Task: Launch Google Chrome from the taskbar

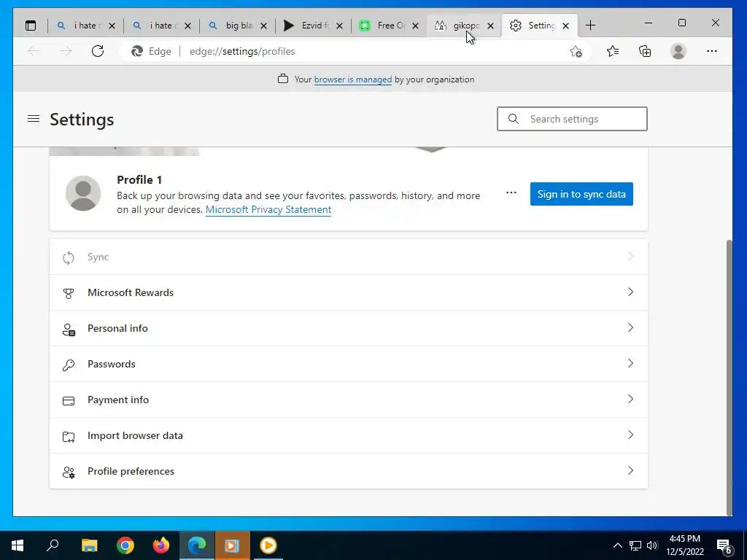Action: pyautogui.click(x=125, y=545)
